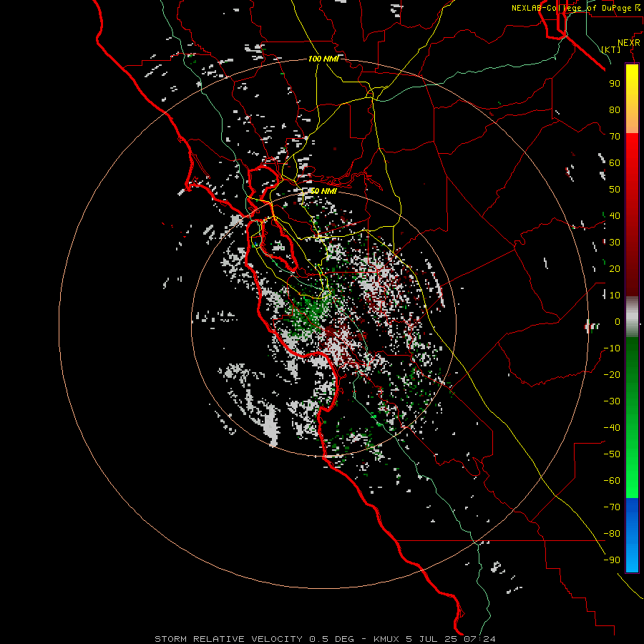Click the "-40" value on the velocity scale
Image resolution: width=644 pixels, height=644 pixels.
click(612, 428)
